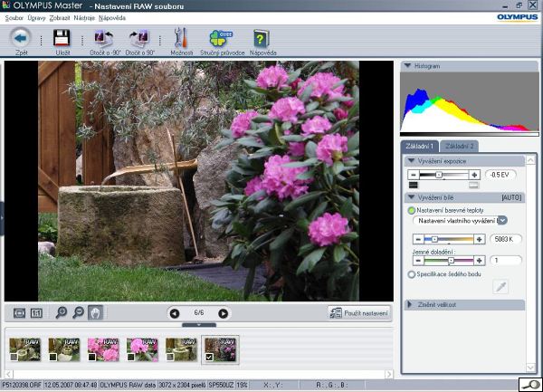Click the Zpět back arrow icon
Viewport: 543px width, 392px height.
[x=20, y=38]
